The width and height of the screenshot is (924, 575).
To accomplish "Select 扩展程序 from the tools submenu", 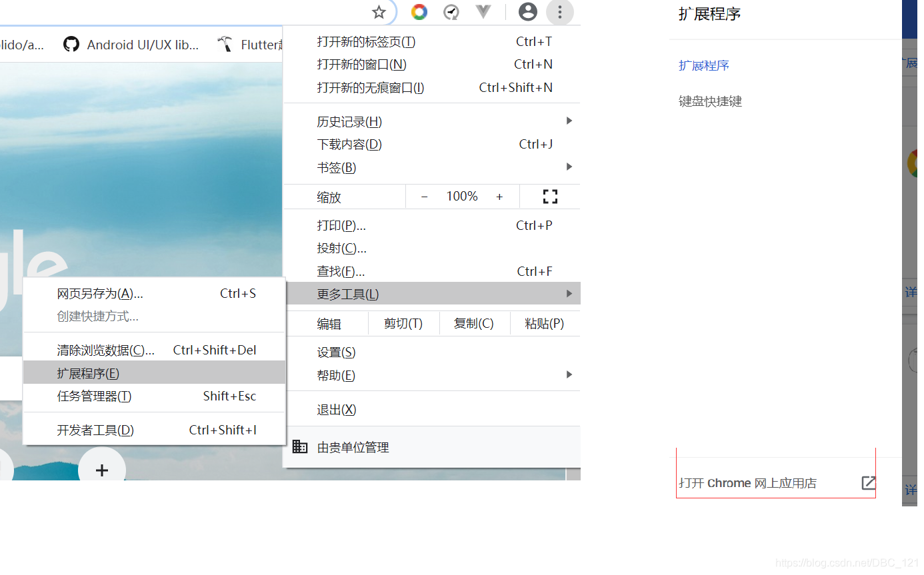I will point(87,373).
